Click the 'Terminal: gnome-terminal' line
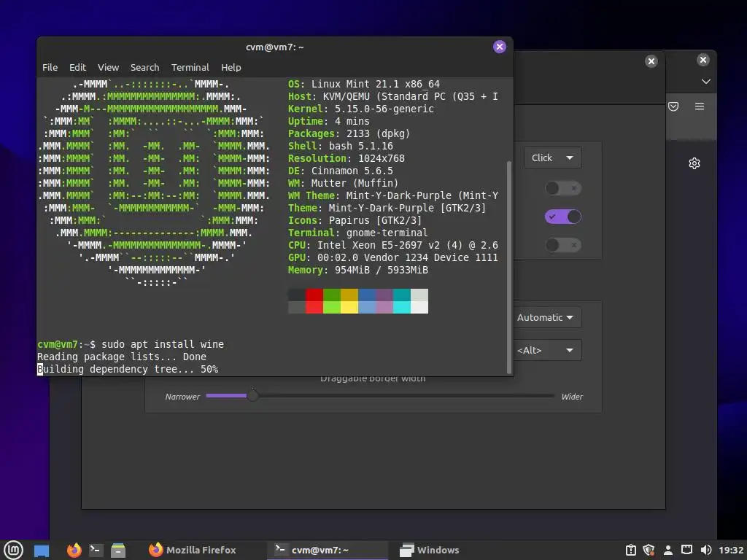 click(x=357, y=233)
